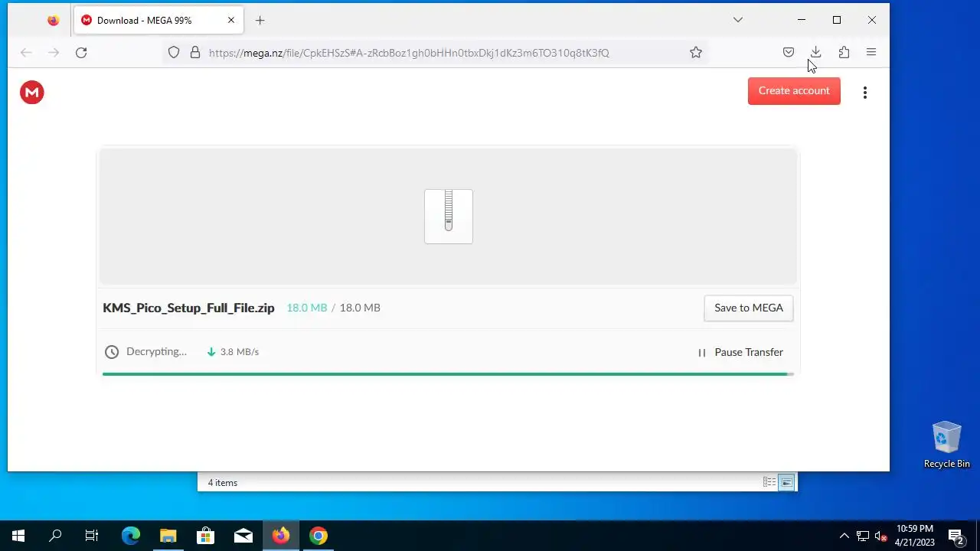980x551 pixels.
Task: Minimize the Firefox window
Action: [x=802, y=20]
